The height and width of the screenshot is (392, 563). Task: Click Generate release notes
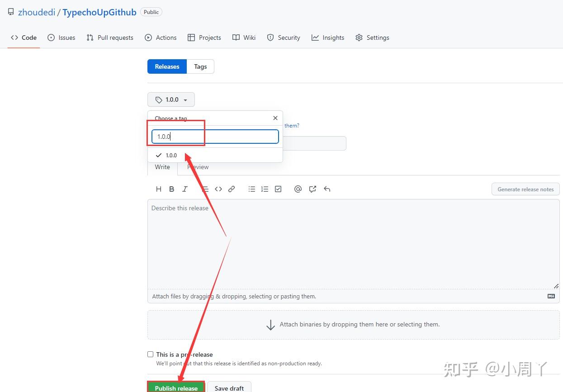point(525,189)
